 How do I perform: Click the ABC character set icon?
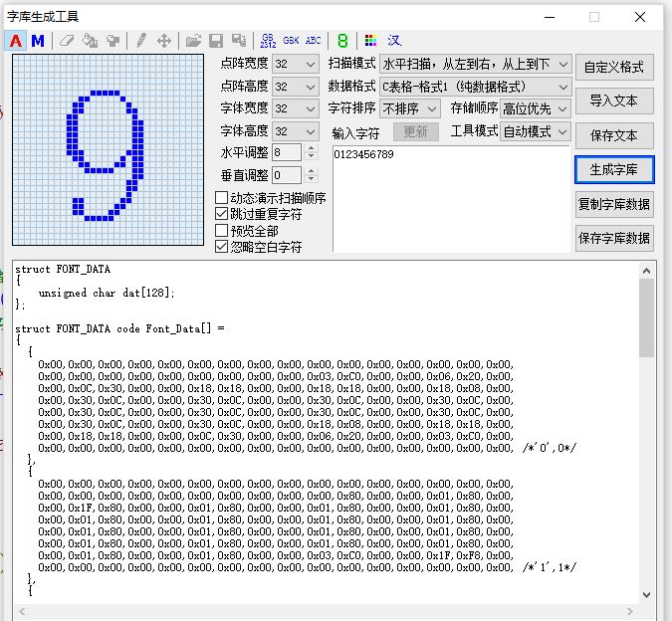click(314, 41)
